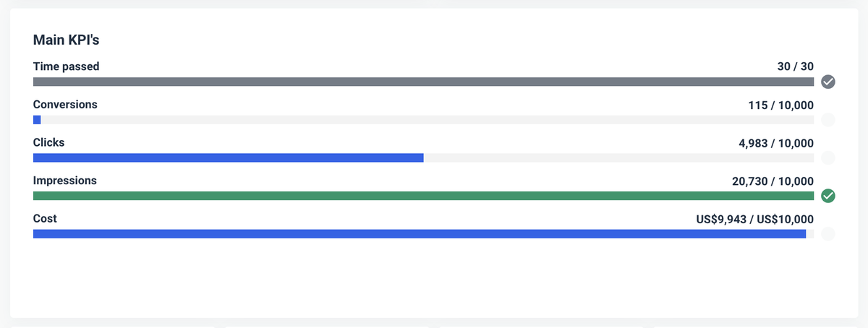Click the blue Clicks progress bar
The width and height of the screenshot is (868, 328).
click(x=228, y=157)
